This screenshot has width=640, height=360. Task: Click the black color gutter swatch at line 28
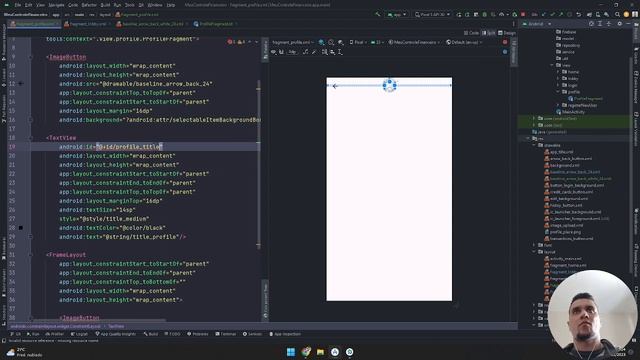(21, 228)
